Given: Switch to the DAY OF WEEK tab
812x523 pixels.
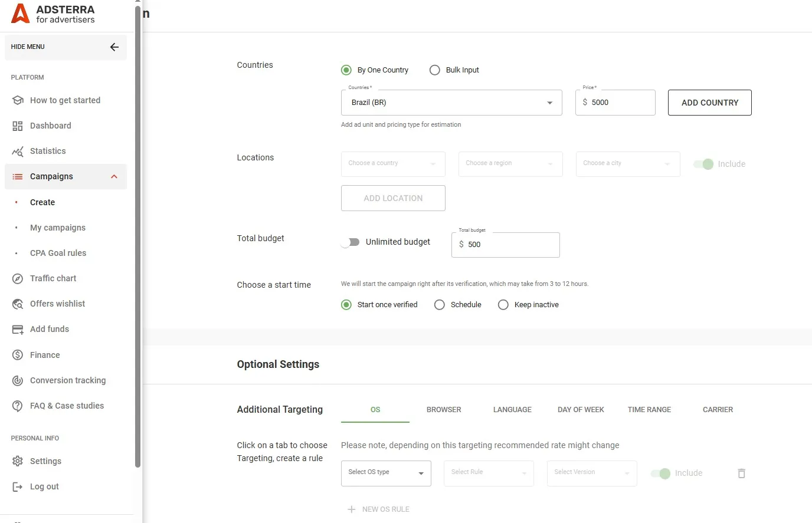Looking at the screenshot, I should pyautogui.click(x=581, y=410).
